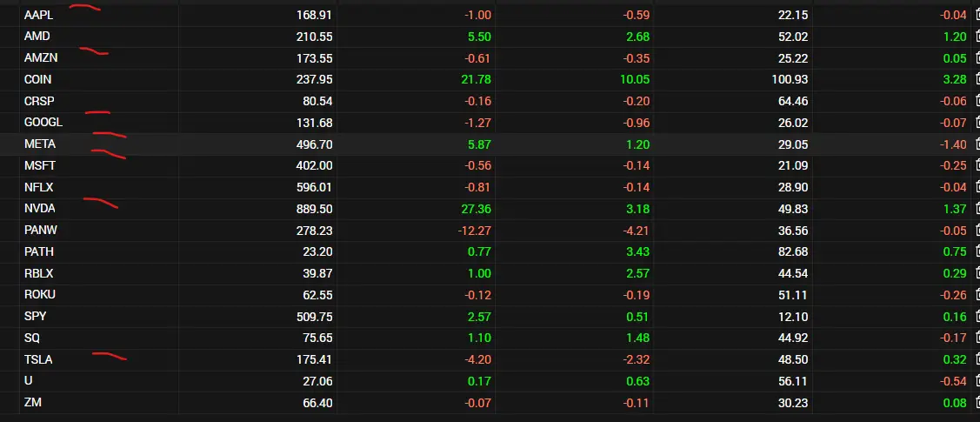This screenshot has width=980, height=422.
Task: Remove PATH via its trash icon
Action: tap(977, 251)
